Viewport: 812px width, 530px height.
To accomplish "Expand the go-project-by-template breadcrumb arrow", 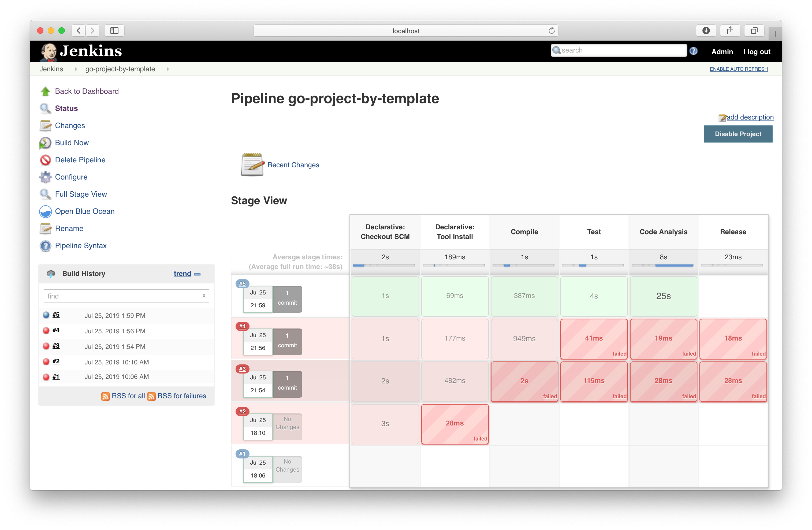I will 167,69.
